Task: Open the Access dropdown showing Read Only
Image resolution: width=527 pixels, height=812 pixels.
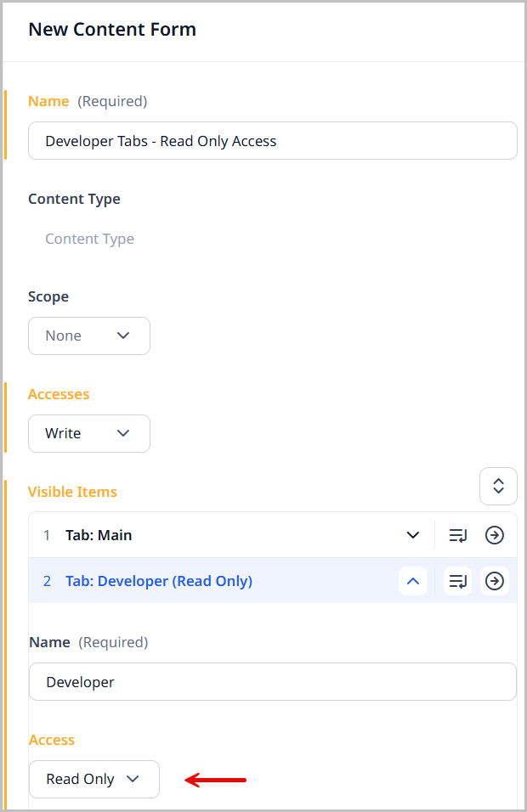Action: (x=93, y=779)
